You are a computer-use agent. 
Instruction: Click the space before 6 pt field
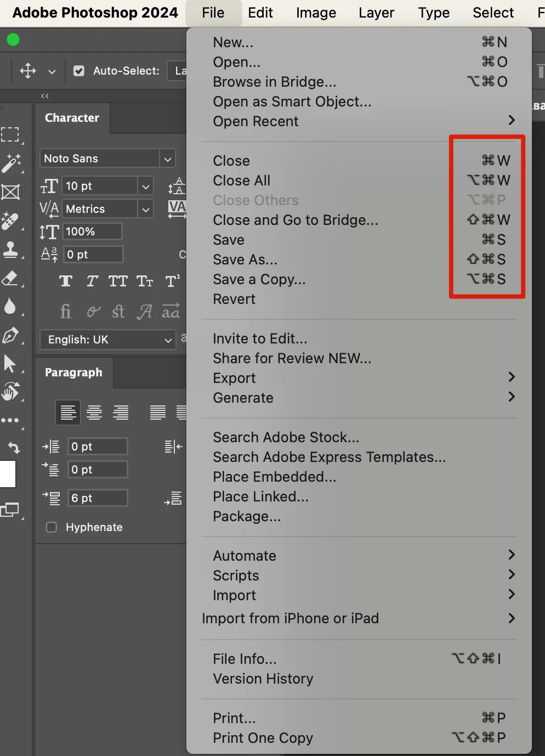point(98,498)
